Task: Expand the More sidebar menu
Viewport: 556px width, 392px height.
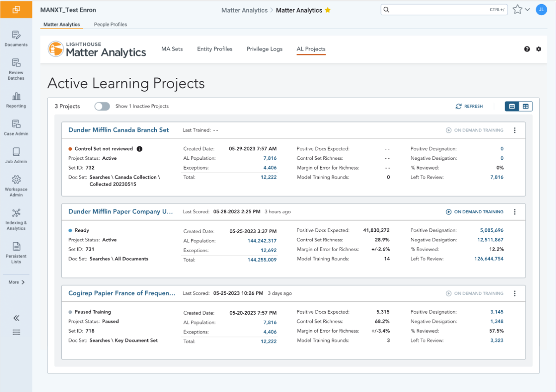Action: (x=16, y=282)
